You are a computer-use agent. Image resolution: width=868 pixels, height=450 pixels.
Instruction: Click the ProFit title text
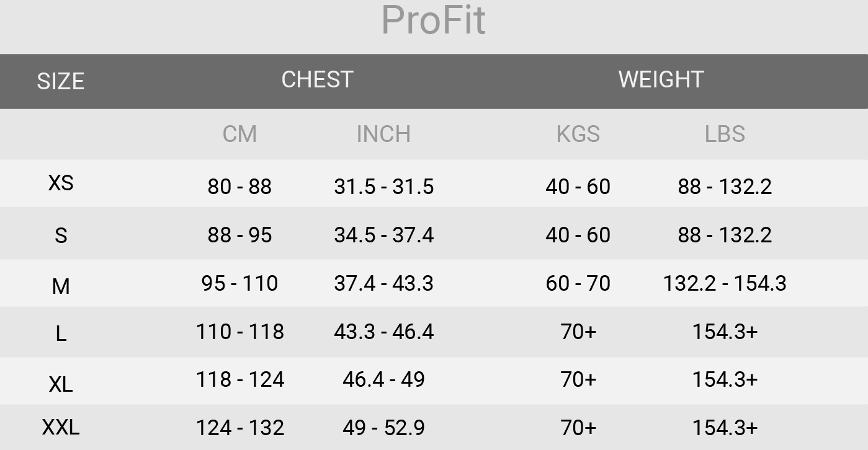click(x=433, y=20)
